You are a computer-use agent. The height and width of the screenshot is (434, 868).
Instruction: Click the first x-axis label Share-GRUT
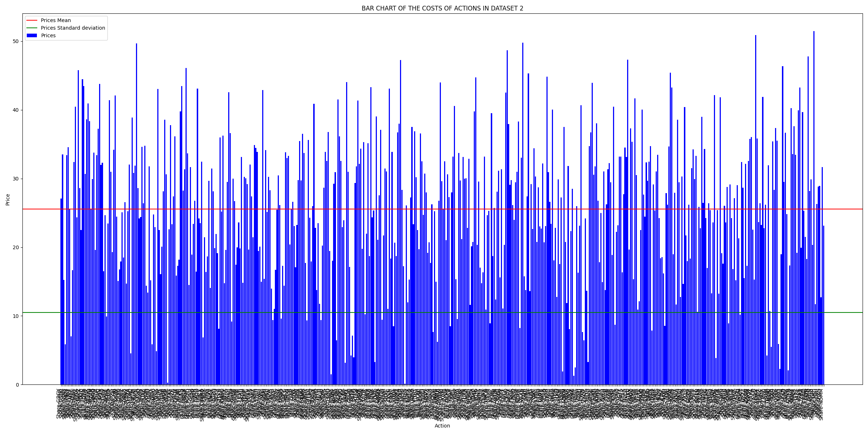tap(58, 403)
